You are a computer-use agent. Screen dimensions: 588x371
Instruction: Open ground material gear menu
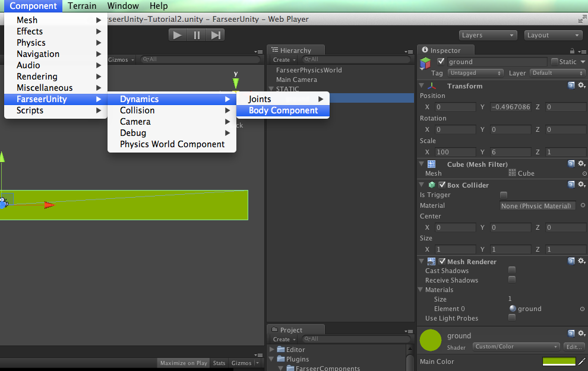581,334
